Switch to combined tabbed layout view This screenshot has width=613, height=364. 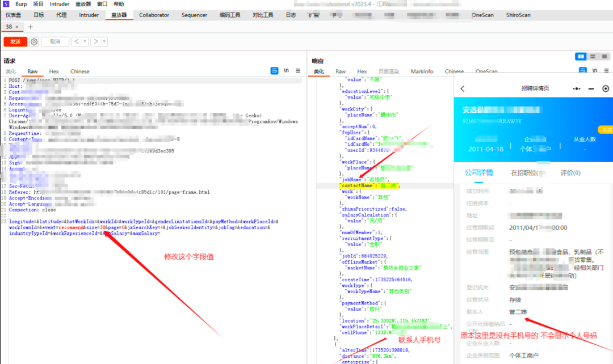(x=604, y=57)
